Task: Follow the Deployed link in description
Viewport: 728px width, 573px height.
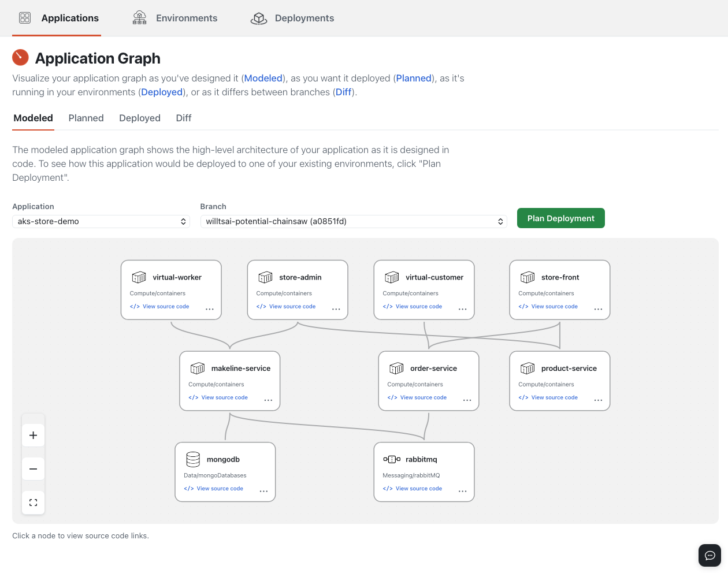Action: (x=162, y=92)
